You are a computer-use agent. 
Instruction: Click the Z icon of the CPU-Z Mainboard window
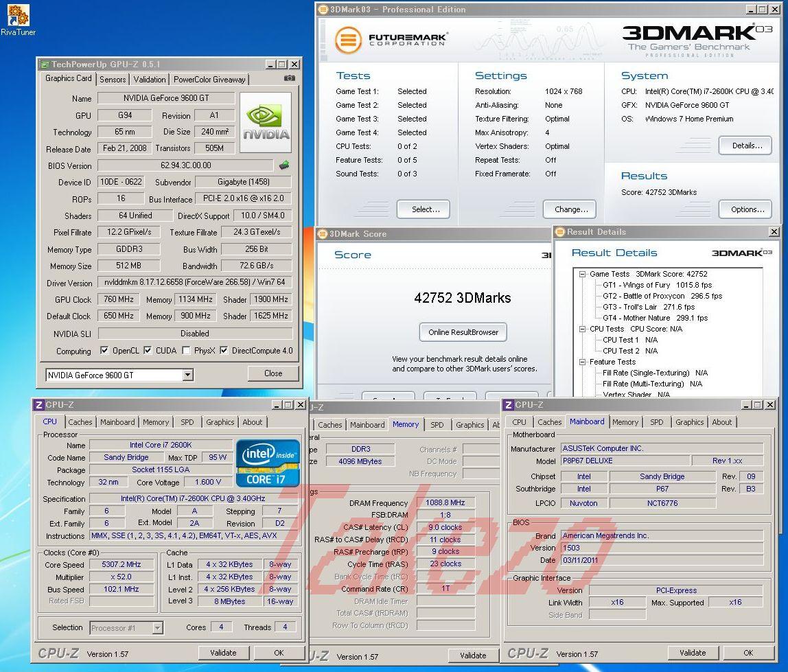click(508, 404)
